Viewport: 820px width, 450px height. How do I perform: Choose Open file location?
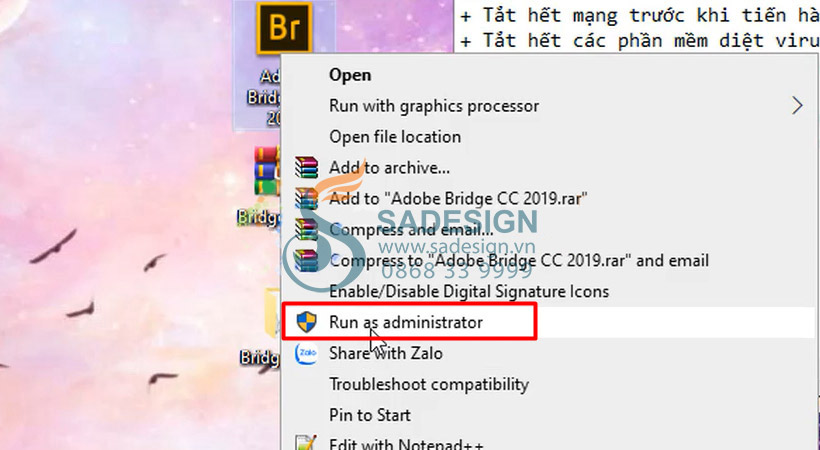(x=395, y=137)
